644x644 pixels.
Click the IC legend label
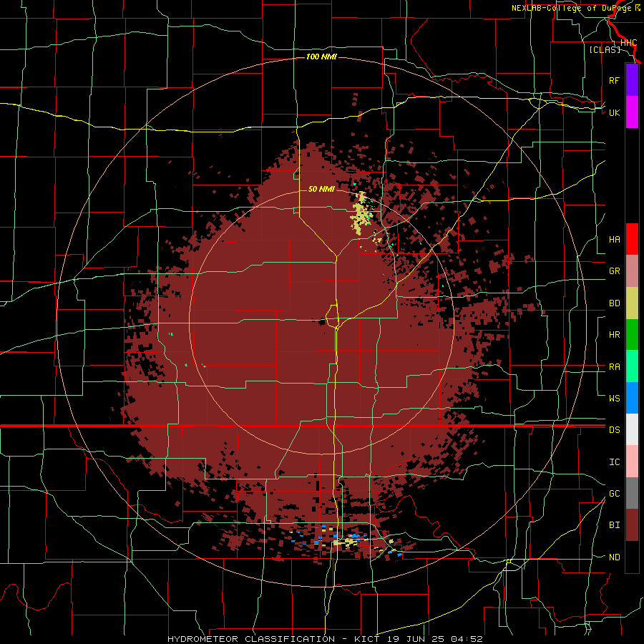click(614, 462)
